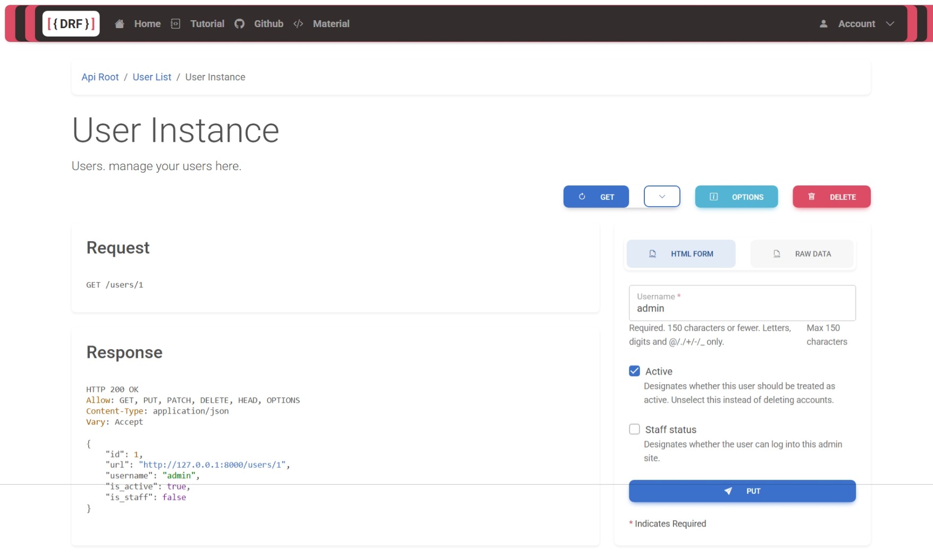Click the DRF logo in navbar
The height and width of the screenshot is (560, 933).
(71, 24)
